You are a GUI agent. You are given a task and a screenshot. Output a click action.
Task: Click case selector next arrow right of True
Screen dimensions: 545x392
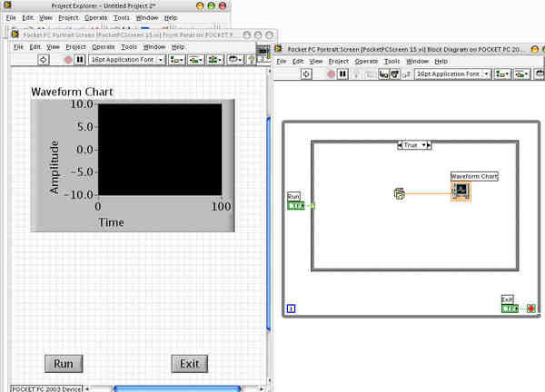429,145
